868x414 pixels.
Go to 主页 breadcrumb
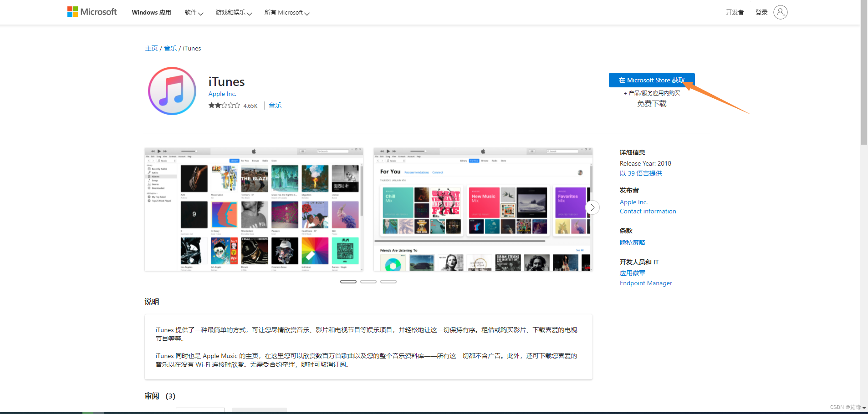point(151,48)
